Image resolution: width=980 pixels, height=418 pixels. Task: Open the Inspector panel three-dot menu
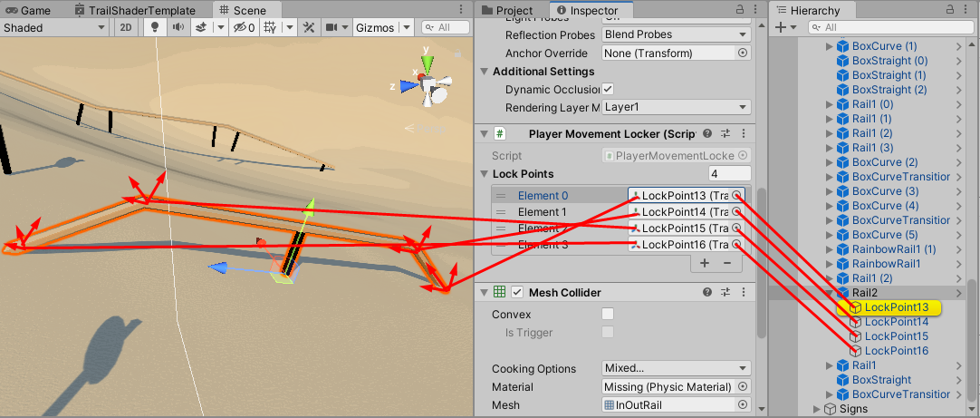tap(756, 10)
